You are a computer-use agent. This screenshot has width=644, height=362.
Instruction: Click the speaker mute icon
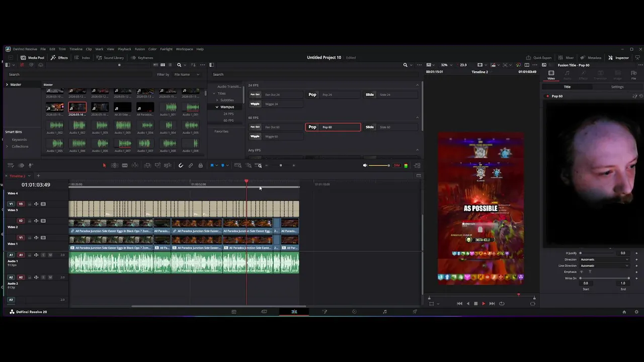(x=365, y=165)
